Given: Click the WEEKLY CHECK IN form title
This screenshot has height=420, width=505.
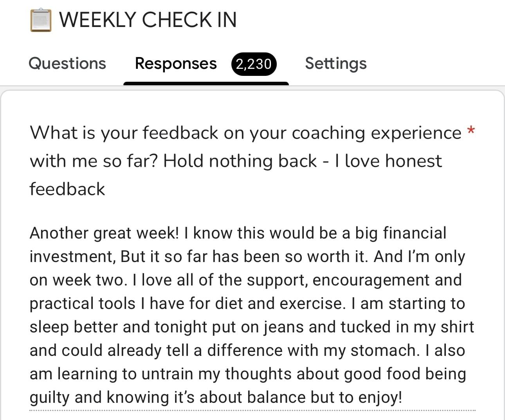Looking at the screenshot, I should [148, 20].
